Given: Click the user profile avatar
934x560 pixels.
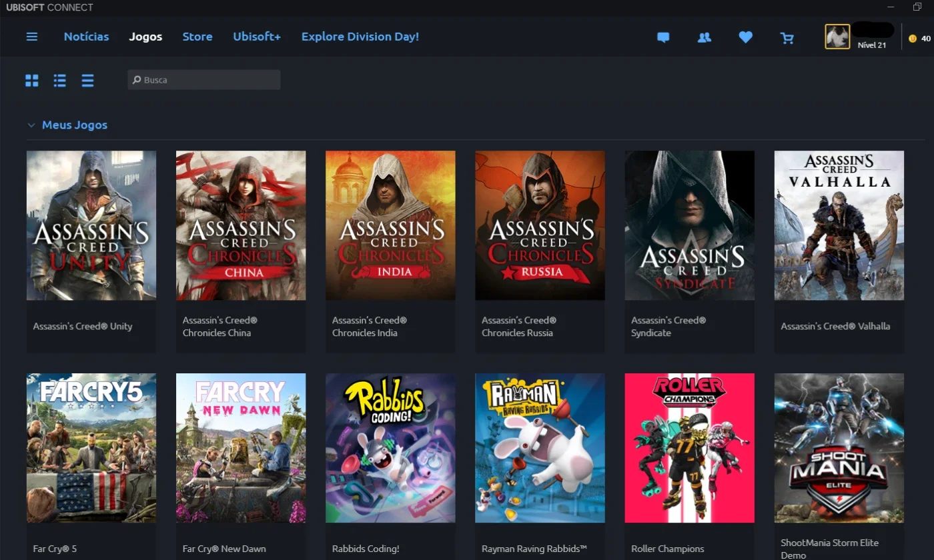Looking at the screenshot, I should click(837, 37).
